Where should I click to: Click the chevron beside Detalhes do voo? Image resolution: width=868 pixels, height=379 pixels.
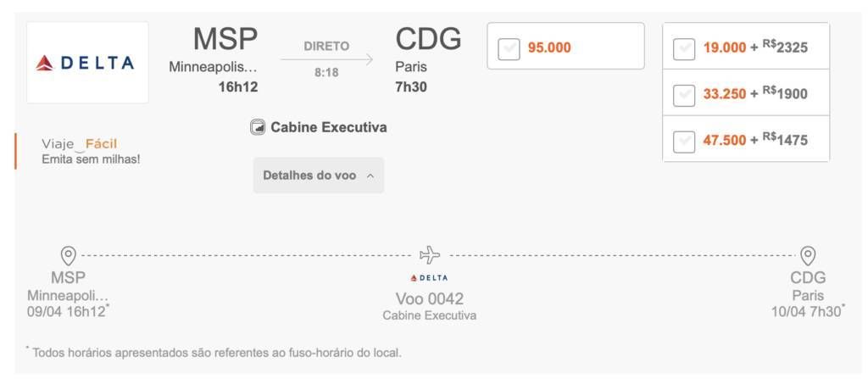click(x=370, y=176)
